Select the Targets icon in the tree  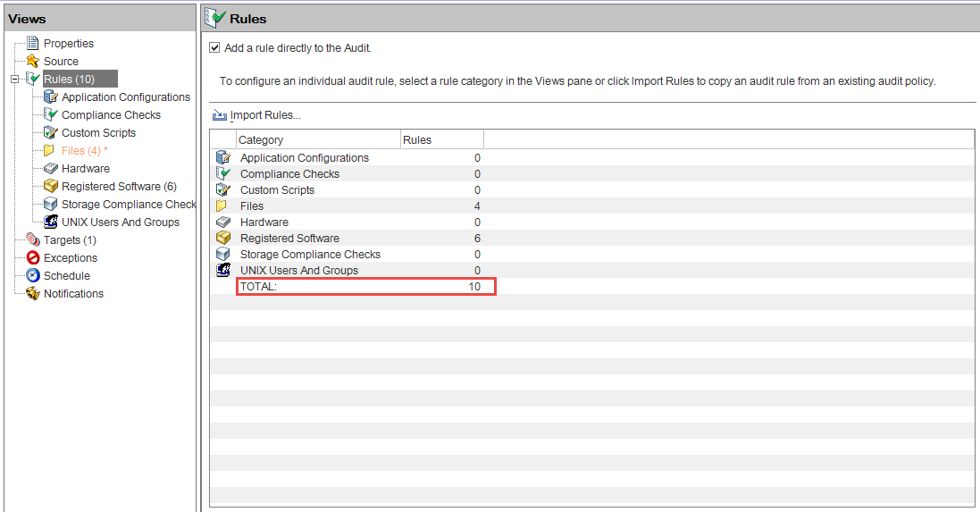[32, 240]
